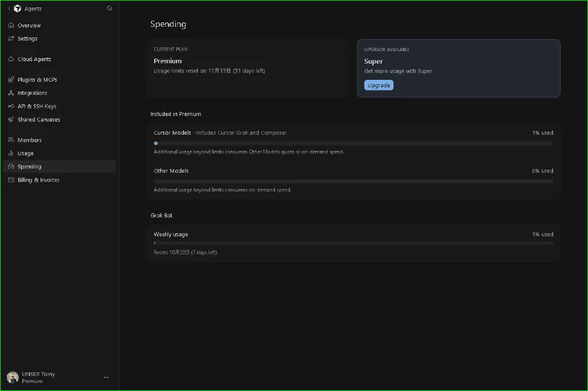Click the Agents title in the sidebar
The width and height of the screenshot is (588, 391).
point(33,9)
